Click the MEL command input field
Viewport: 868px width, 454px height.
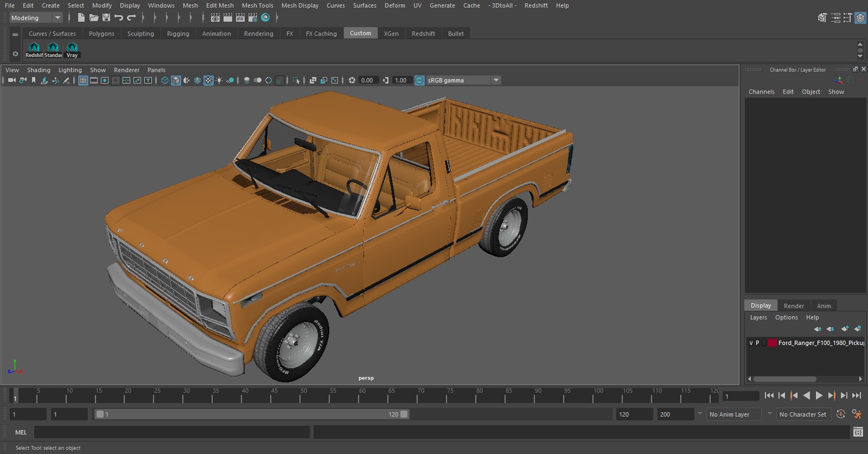coord(172,432)
